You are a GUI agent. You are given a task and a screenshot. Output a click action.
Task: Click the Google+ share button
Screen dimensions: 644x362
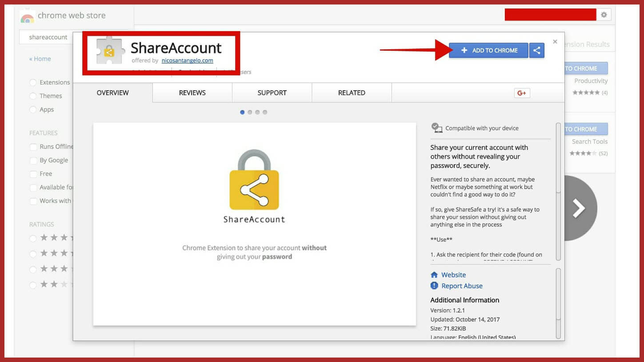pos(522,93)
